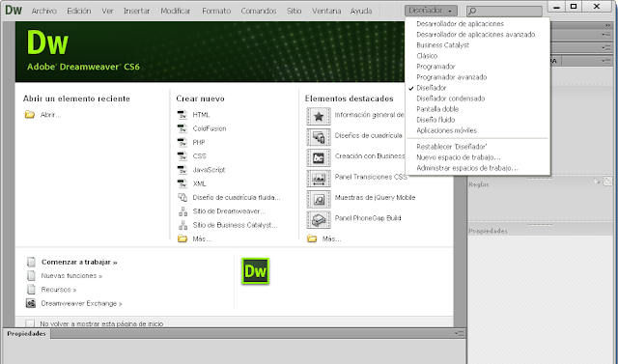Click the HTML document icon under Crear nuevo
The height and width of the screenshot is (364, 618).
click(x=183, y=115)
